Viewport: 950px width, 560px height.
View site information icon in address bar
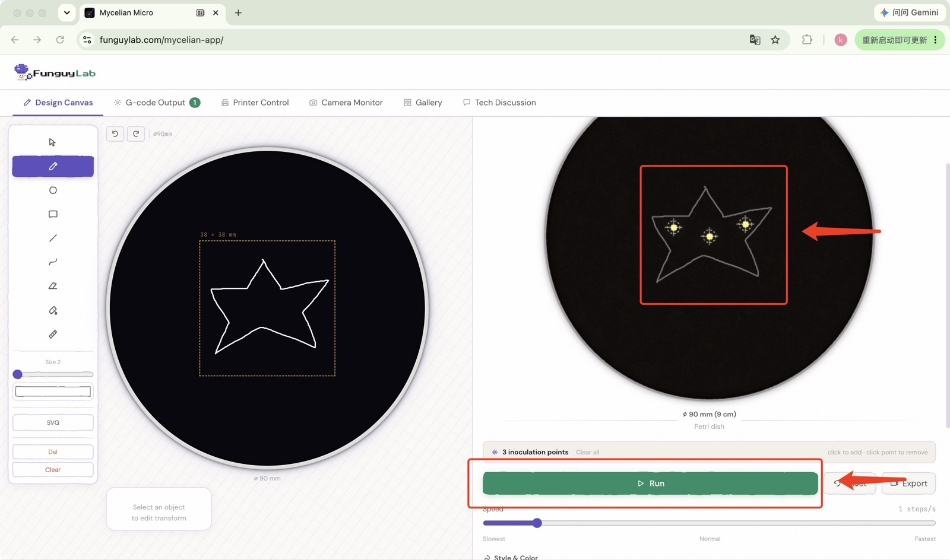pos(87,40)
